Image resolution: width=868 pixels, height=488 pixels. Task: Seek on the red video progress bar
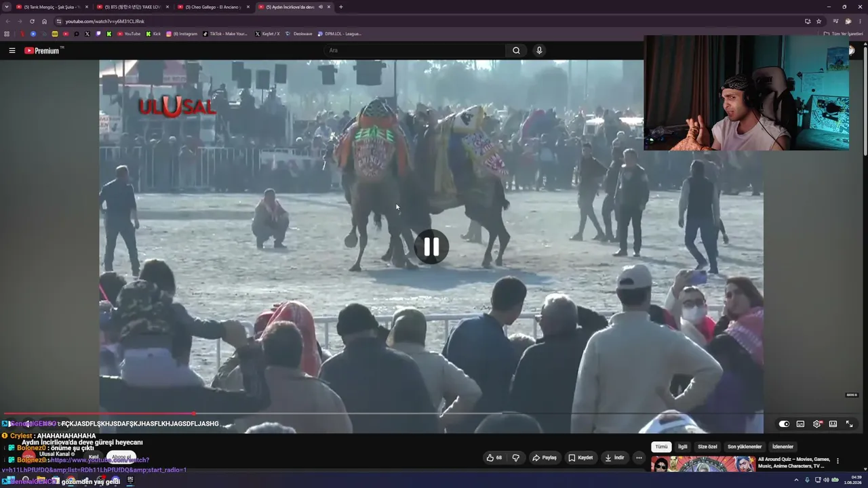(x=431, y=413)
